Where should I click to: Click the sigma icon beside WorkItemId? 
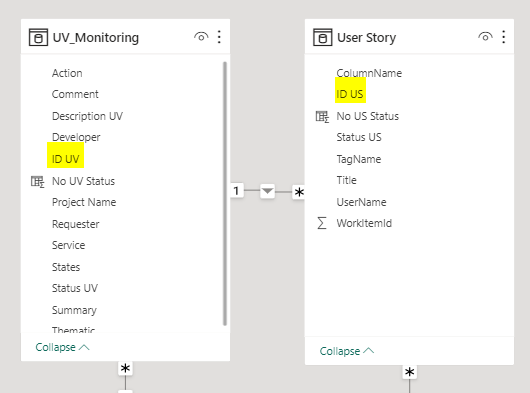[322, 223]
